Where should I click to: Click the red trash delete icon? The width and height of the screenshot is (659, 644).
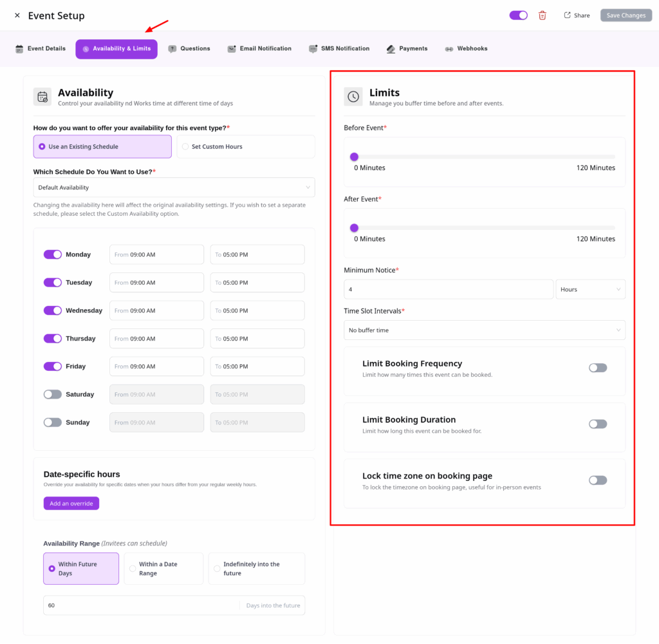(543, 15)
